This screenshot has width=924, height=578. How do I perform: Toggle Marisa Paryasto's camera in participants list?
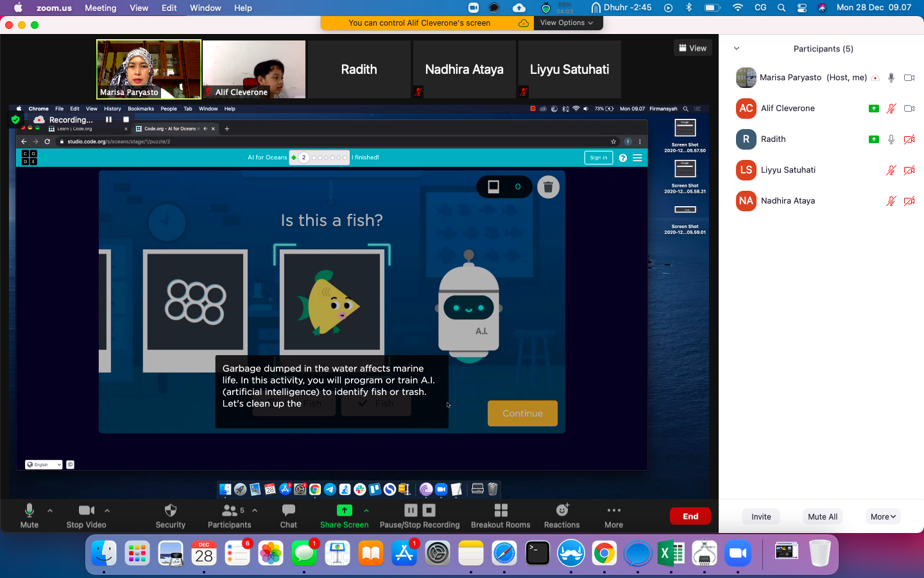[x=909, y=78]
